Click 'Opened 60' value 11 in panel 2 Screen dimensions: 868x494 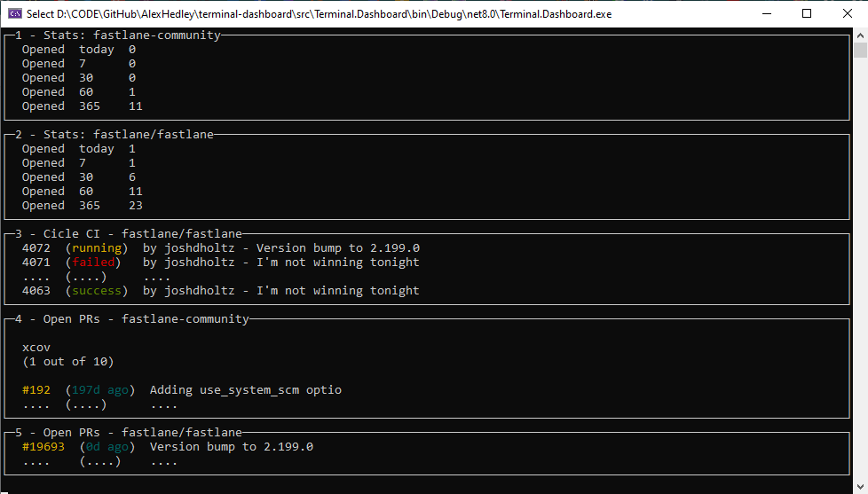click(136, 192)
